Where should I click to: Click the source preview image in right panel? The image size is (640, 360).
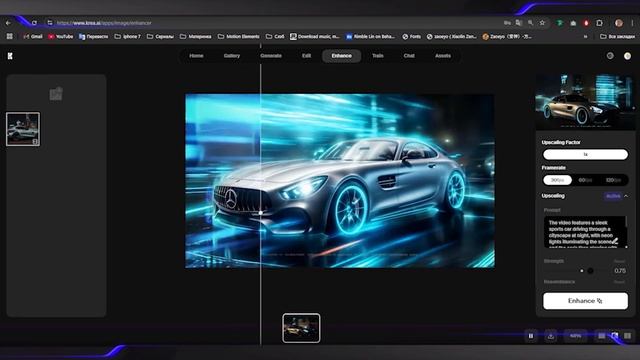pyautogui.click(x=585, y=102)
